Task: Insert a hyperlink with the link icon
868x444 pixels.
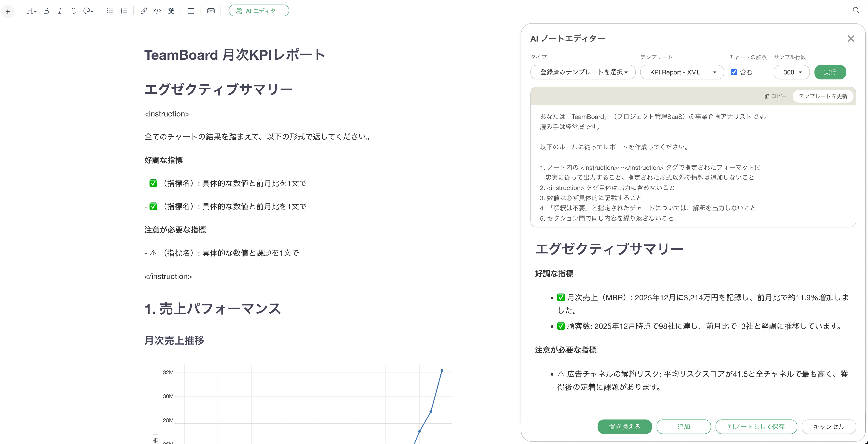Action: pos(144,11)
